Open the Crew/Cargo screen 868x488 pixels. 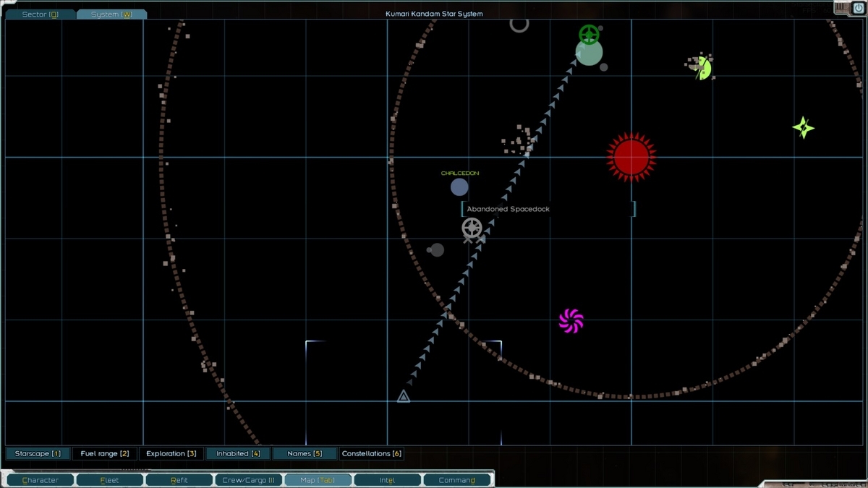coord(248,480)
